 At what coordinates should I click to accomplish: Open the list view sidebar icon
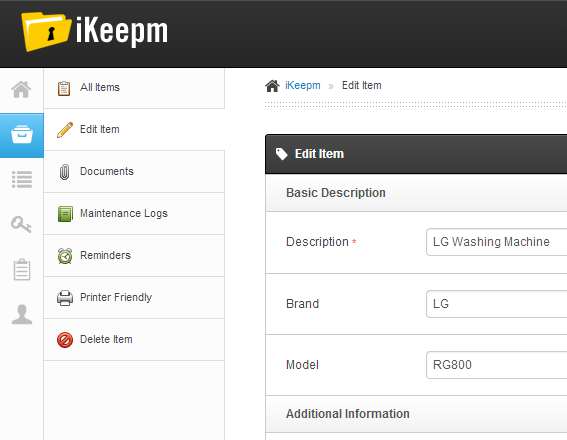click(22, 179)
